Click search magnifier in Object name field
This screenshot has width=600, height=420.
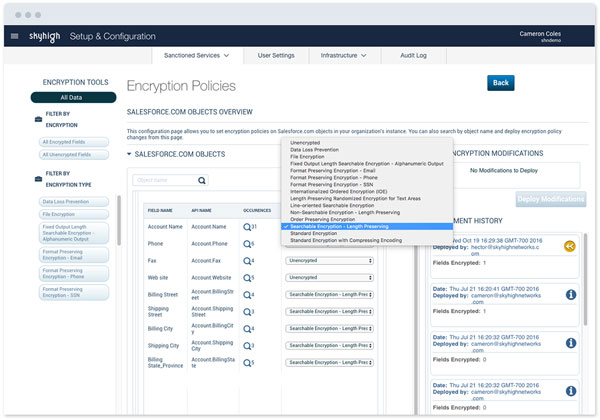click(x=202, y=180)
